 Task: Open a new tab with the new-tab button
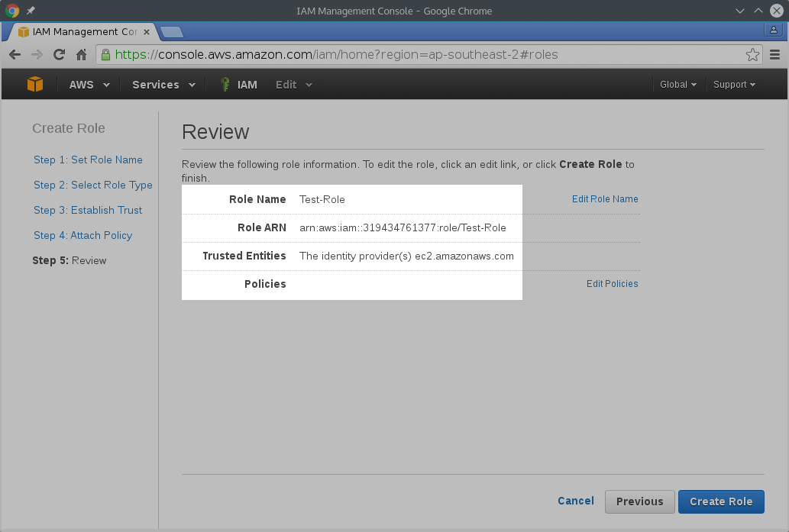[x=172, y=32]
